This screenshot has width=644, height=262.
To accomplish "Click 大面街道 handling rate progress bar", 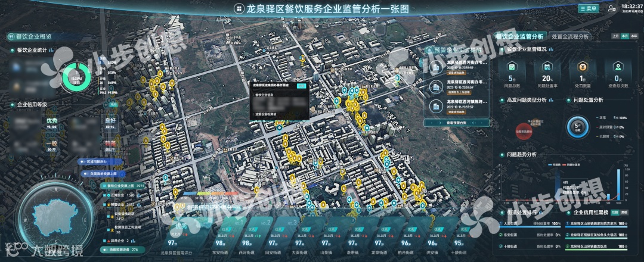I will [x=531, y=227].
